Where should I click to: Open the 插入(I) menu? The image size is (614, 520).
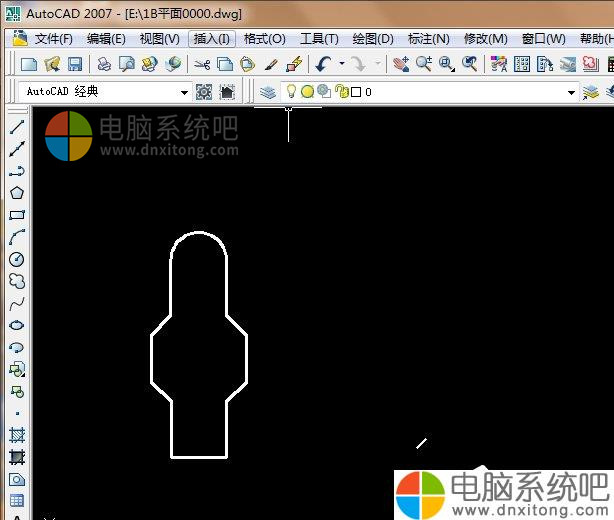pos(212,39)
